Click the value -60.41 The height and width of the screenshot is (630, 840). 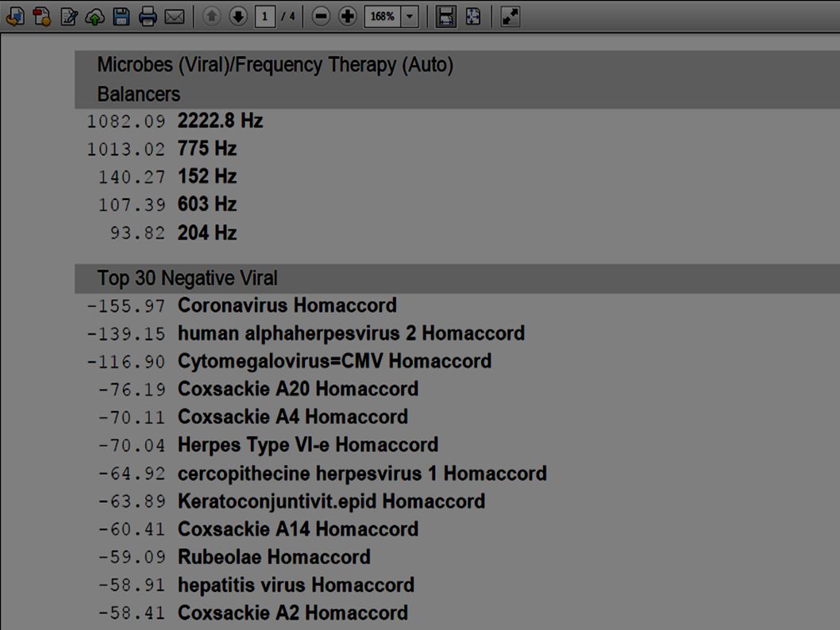[132, 529]
